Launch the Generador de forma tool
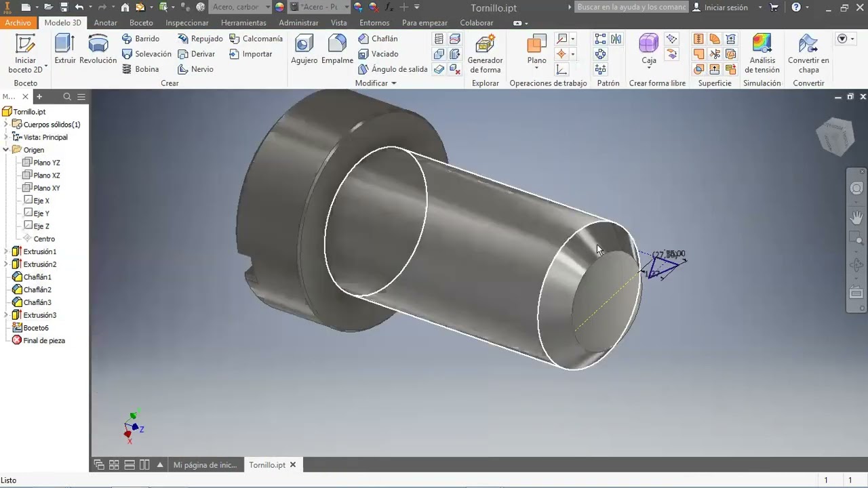Image resolution: width=868 pixels, height=488 pixels. pos(485,54)
